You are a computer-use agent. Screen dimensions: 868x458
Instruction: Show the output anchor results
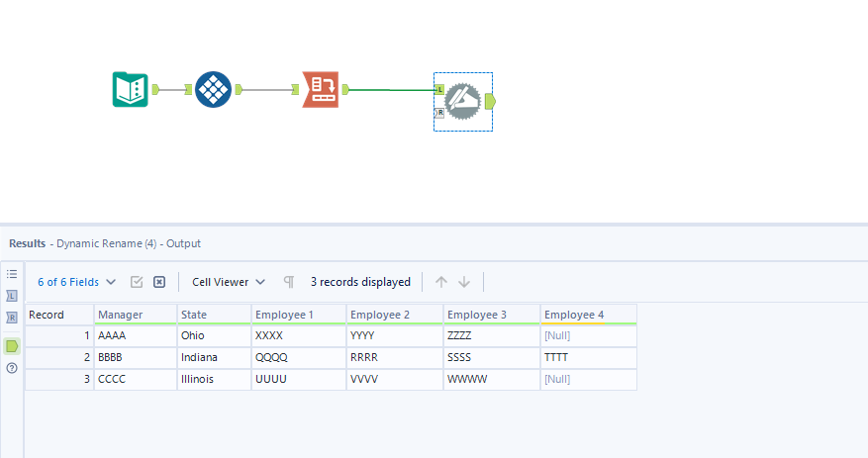[12, 345]
